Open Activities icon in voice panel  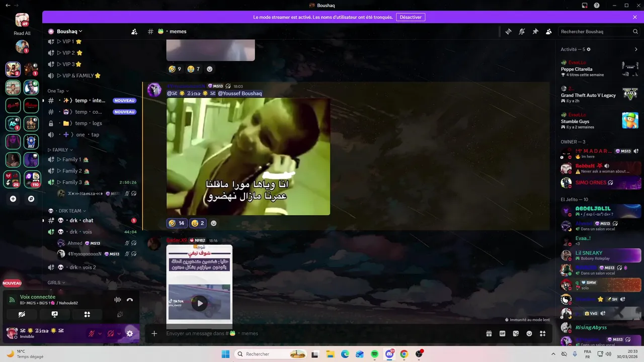click(x=87, y=314)
